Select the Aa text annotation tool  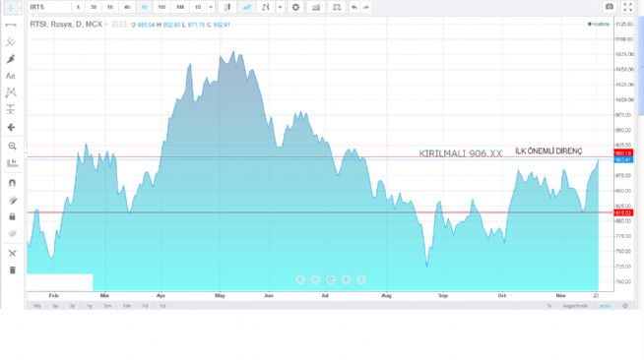tap(11, 76)
